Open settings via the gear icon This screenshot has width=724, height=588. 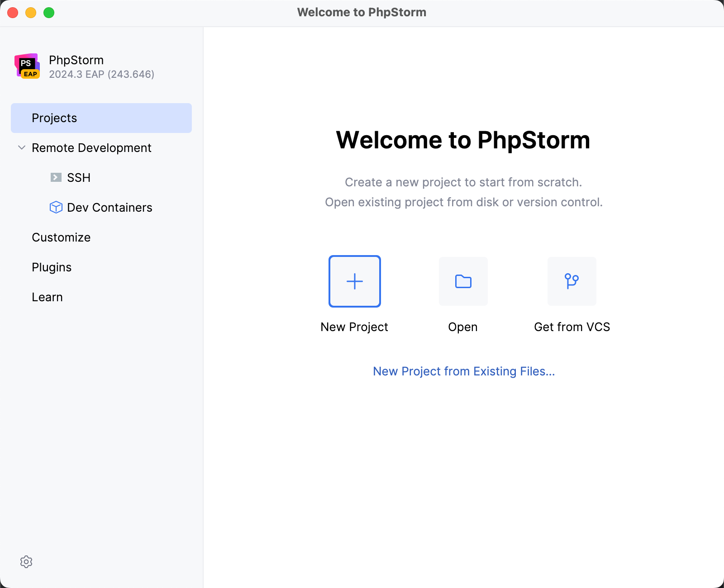click(26, 562)
